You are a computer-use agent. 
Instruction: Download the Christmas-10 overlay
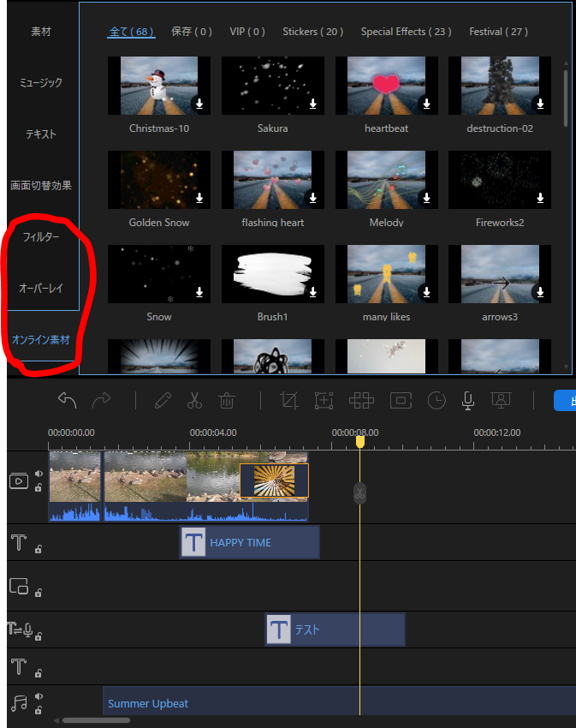pos(199,104)
